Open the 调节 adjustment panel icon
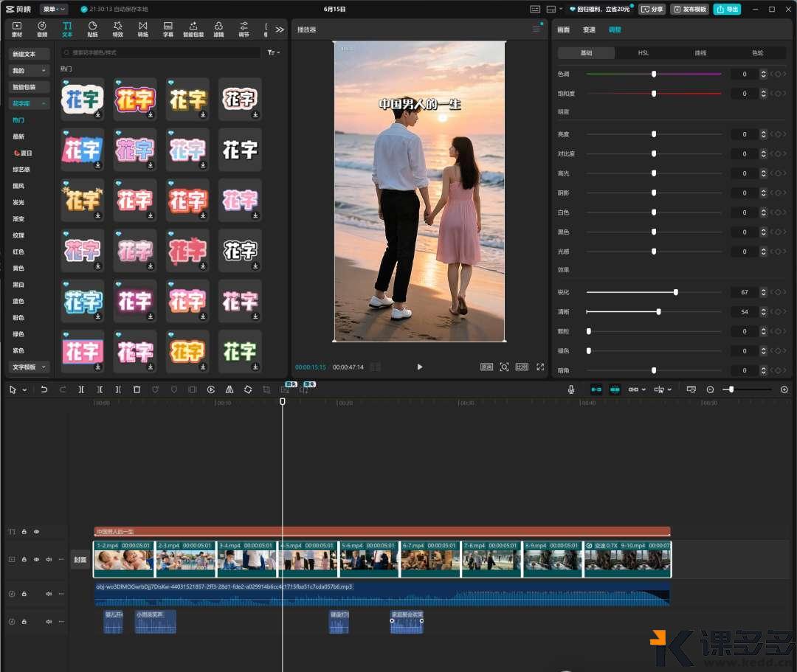The image size is (797, 672). click(x=244, y=29)
